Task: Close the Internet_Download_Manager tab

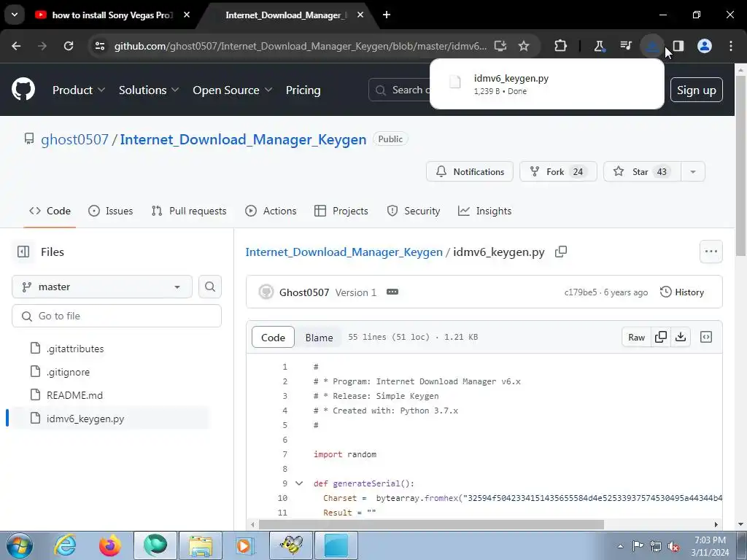Action: [x=360, y=15]
